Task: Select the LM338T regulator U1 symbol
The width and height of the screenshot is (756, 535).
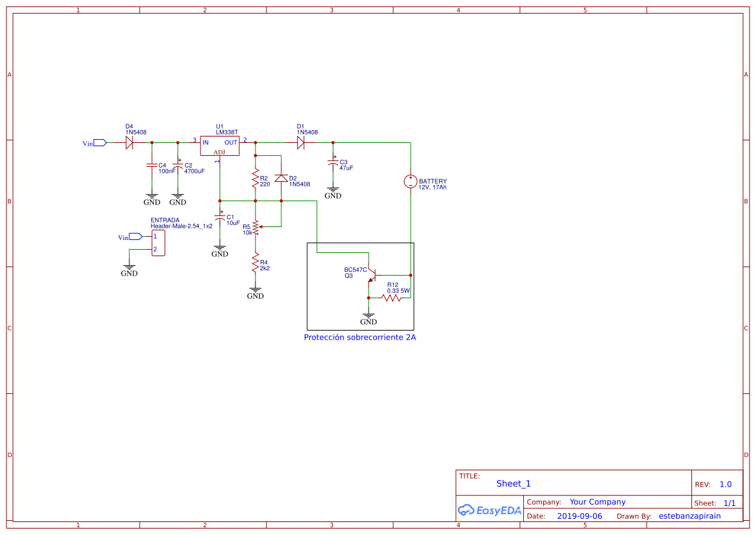Action: [220, 145]
